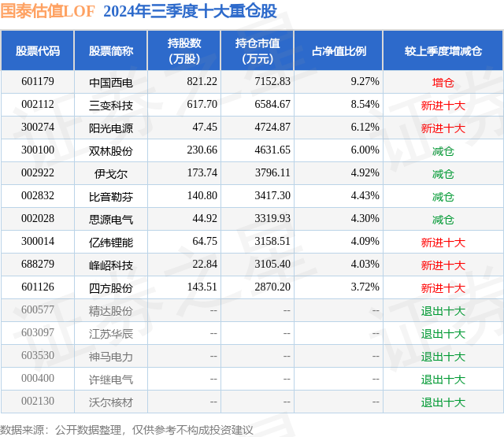Screen dimensions: 504x437
Task: Select stock code 688279
Action: tap(38, 264)
